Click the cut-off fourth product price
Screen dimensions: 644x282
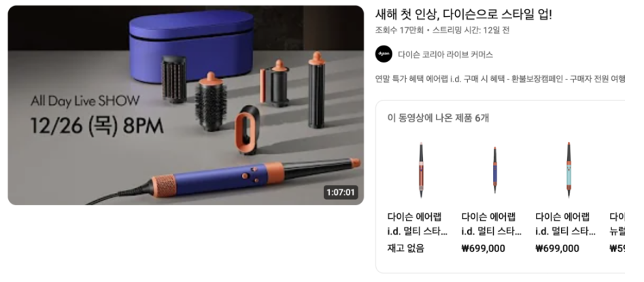[617, 248]
